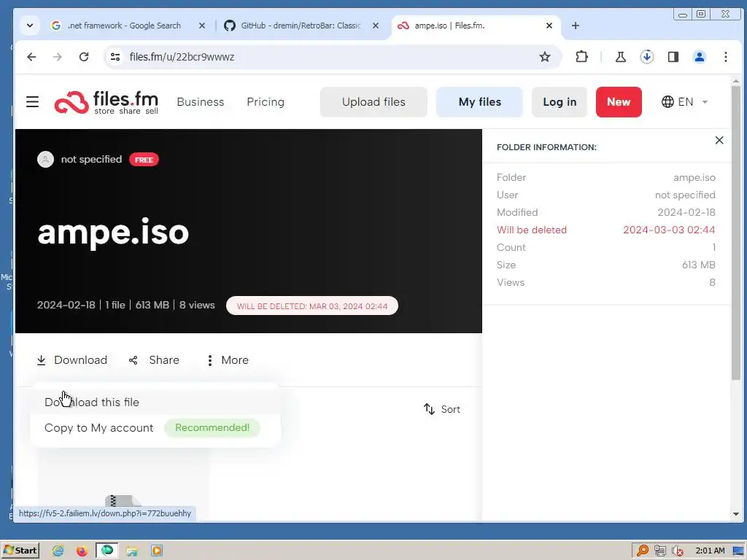Select the ampe.iso Files.fm tab
The width and height of the screenshot is (747, 560).
coord(449,26)
